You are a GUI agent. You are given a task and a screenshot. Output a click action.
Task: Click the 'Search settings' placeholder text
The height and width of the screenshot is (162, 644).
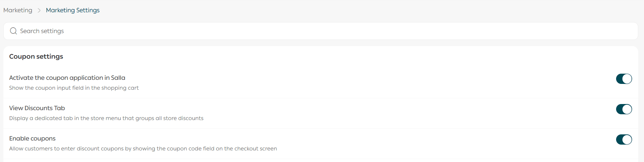(x=42, y=31)
